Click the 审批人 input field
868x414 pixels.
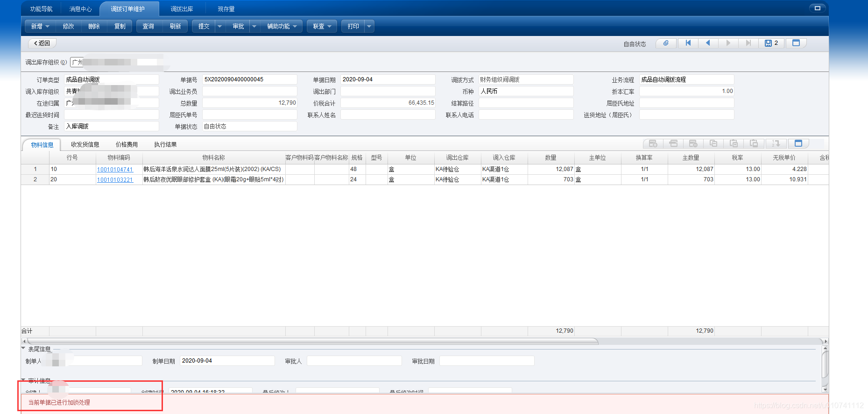click(354, 361)
